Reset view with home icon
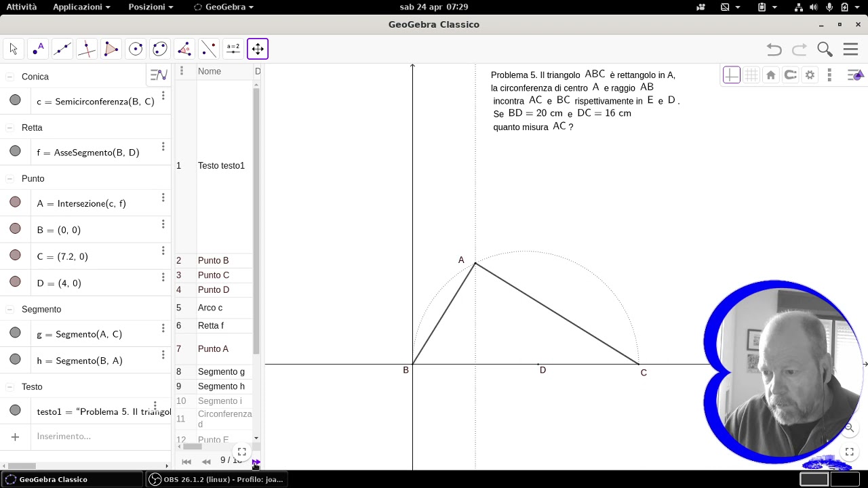The width and height of the screenshot is (868, 488). coord(771,75)
